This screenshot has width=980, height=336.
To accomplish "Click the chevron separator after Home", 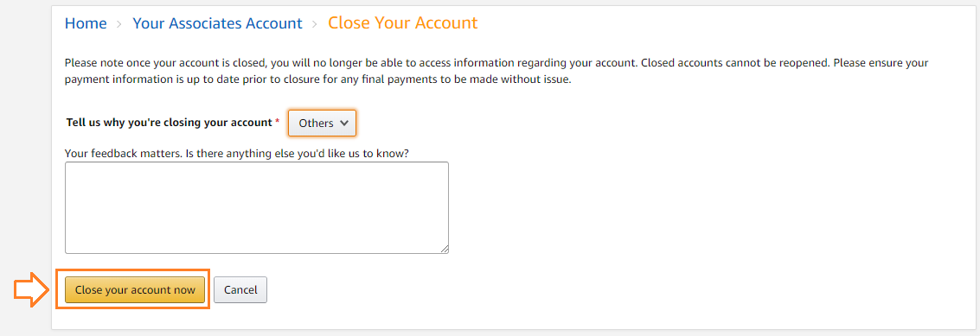I will pyautogui.click(x=119, y=23).
